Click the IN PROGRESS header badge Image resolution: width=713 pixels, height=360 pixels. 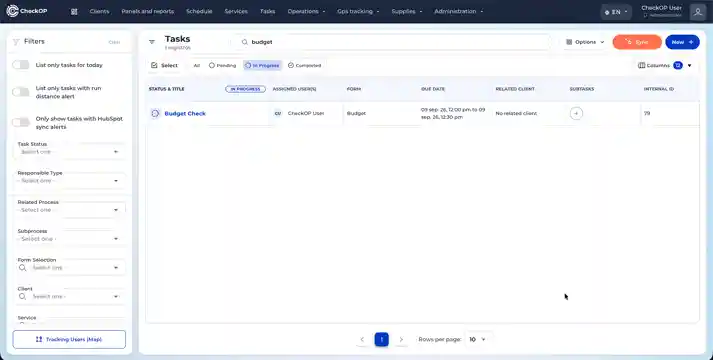coord(246,89)
